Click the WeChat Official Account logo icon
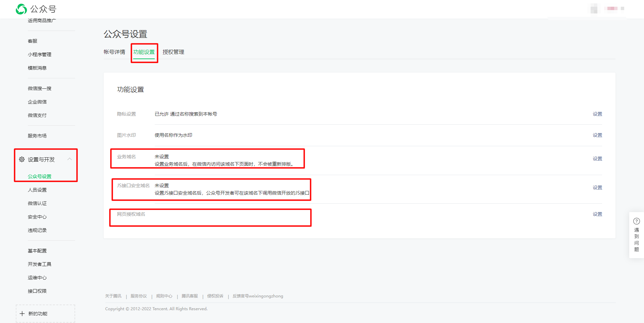Screen dimensions: 644x323 tap(21, 9)
